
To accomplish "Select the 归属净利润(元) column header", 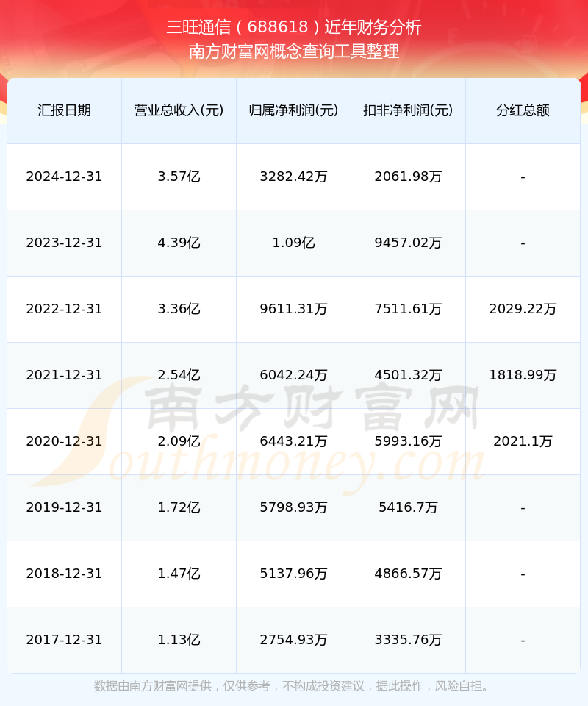I will pos(294,110).
